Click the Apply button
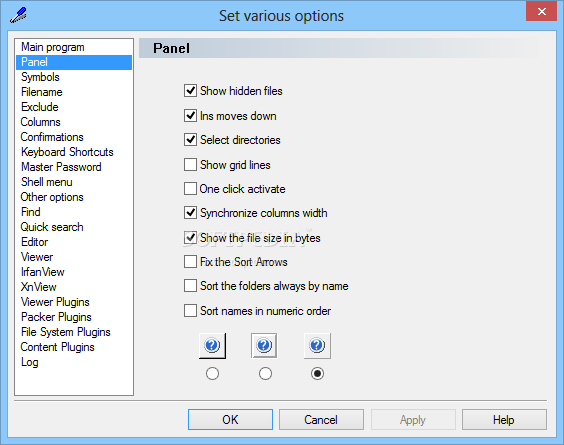Viewport: 564px width, 445px height. point(413,419)
